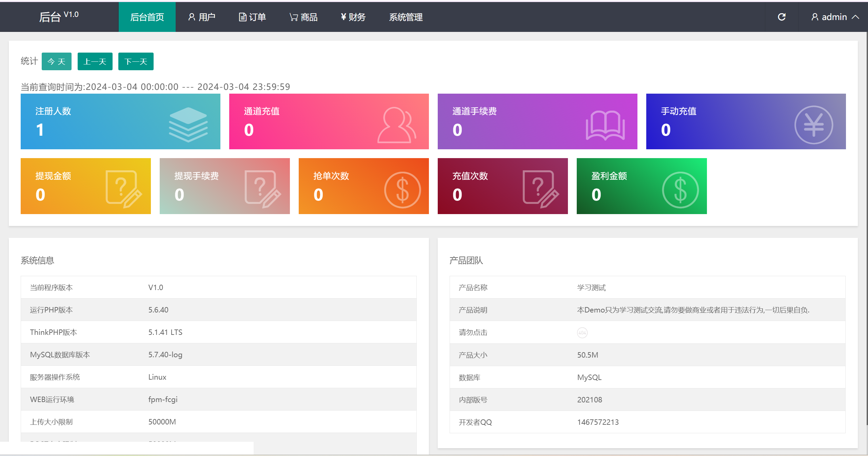Collapse the admin account dropdown

coord(857,17)
